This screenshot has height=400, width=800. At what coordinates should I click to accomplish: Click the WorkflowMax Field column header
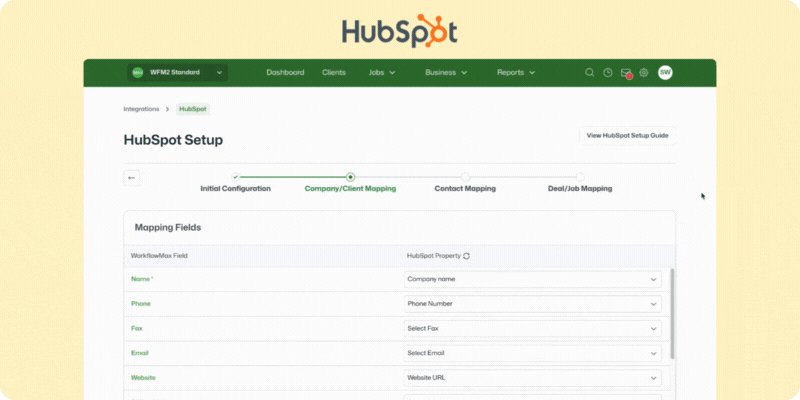click(x=159, y=256)
